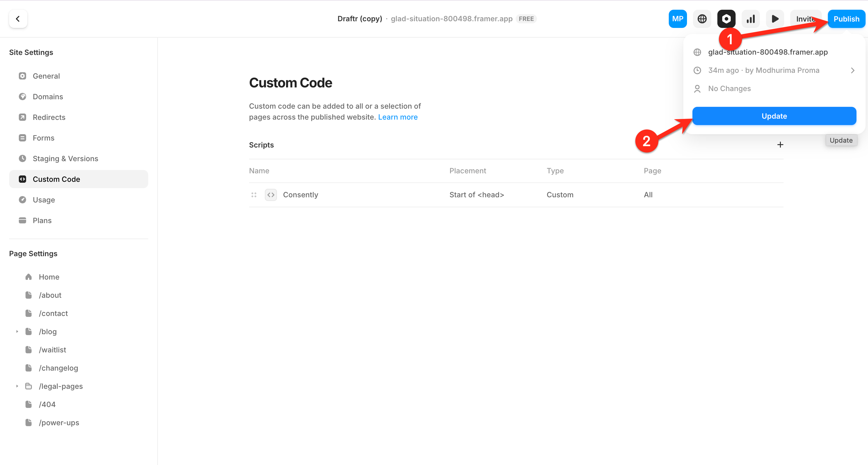Click the Publish button
Viewport: 868px width, 465px height.
point(846,19)
